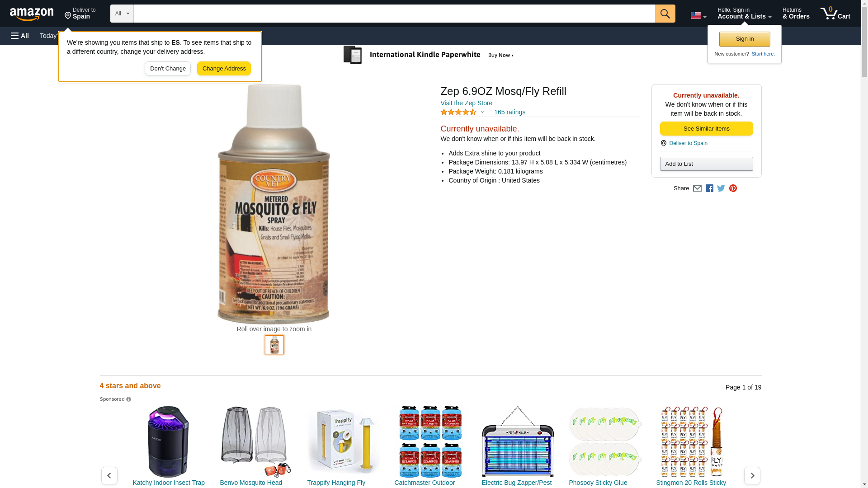Image resolution: width=868 pixels, height=488 pixels.
Task: Share product on Twitter
Action: 721,188
